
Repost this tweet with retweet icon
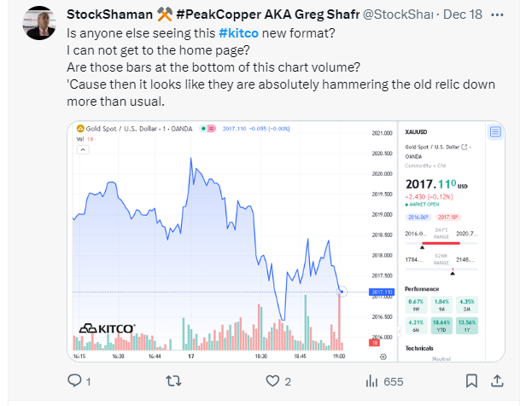[172, 380]
